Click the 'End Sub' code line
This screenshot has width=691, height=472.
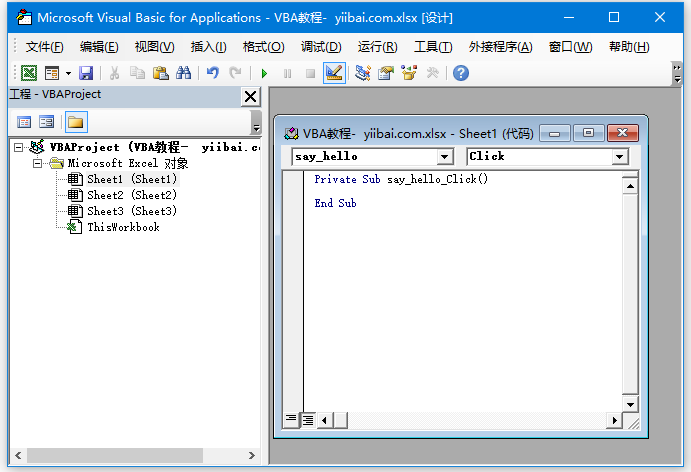[x=335, y=203]
